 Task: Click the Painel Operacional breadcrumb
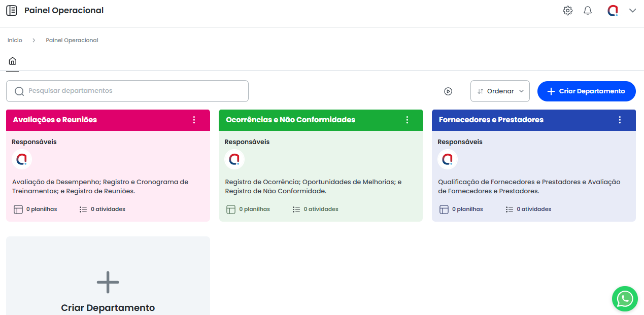click(72, 40)
